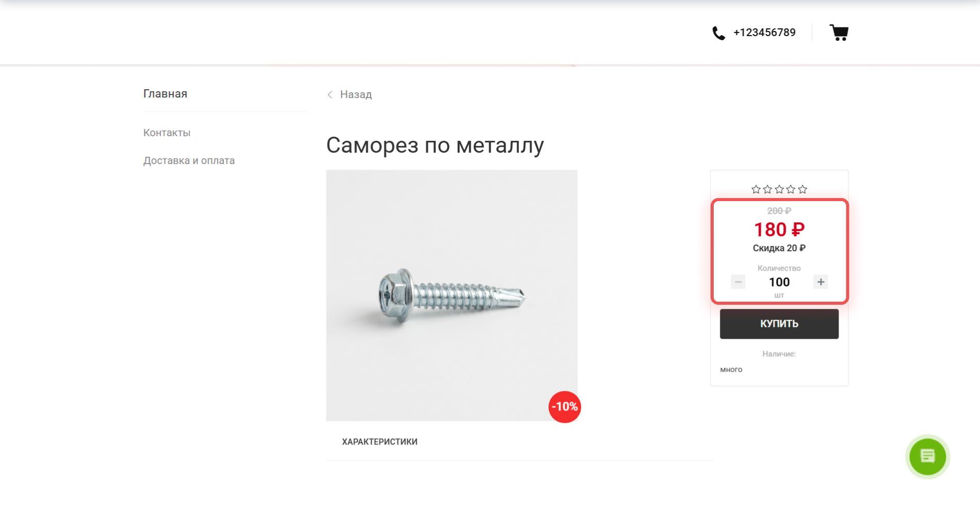Increase quantity with plus button
980x510 pixels.
[821, 282]
